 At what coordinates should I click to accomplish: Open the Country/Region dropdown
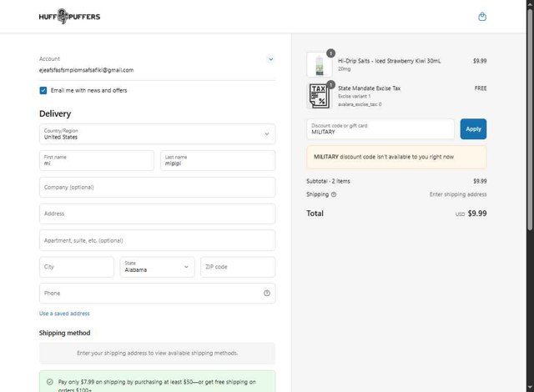[157, 133]
